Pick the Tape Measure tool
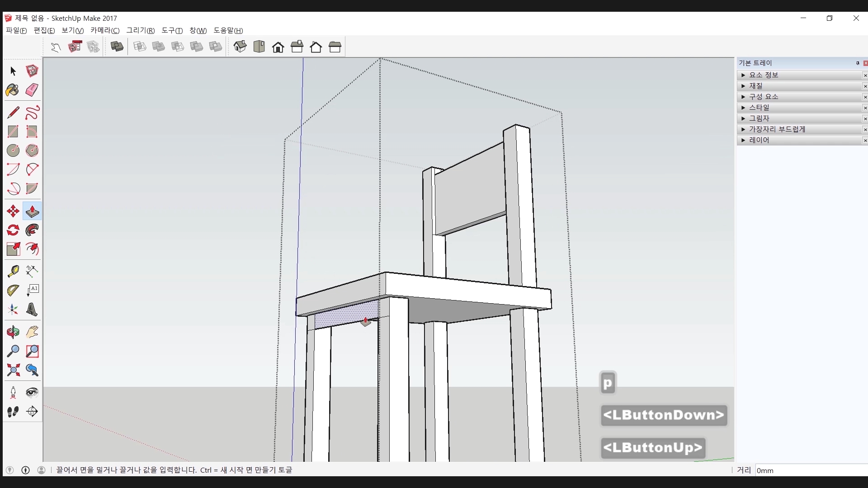This screenshot has width=868, height=488. pyautogui.click(x=13, y=271)
